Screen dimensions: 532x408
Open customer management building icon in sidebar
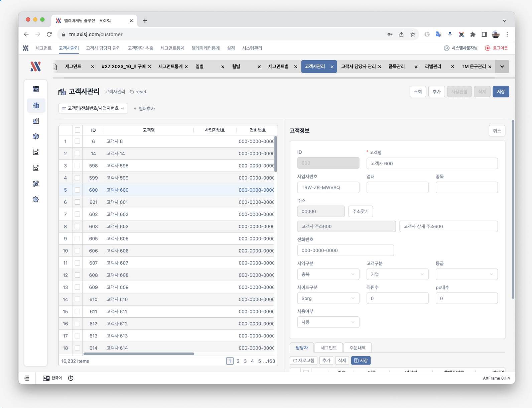[36, 105]
